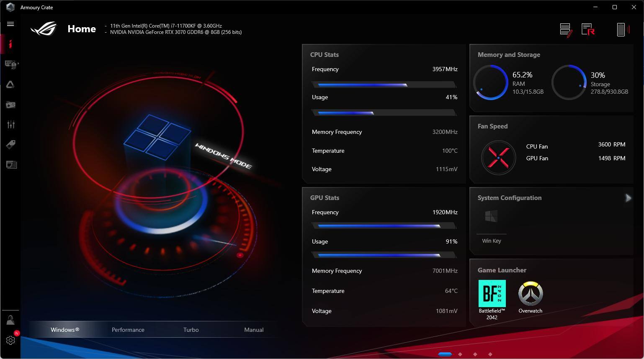The image size is (644, 359).
Task: Open the Device sidebar icon
Action: [x=11, y=64]
